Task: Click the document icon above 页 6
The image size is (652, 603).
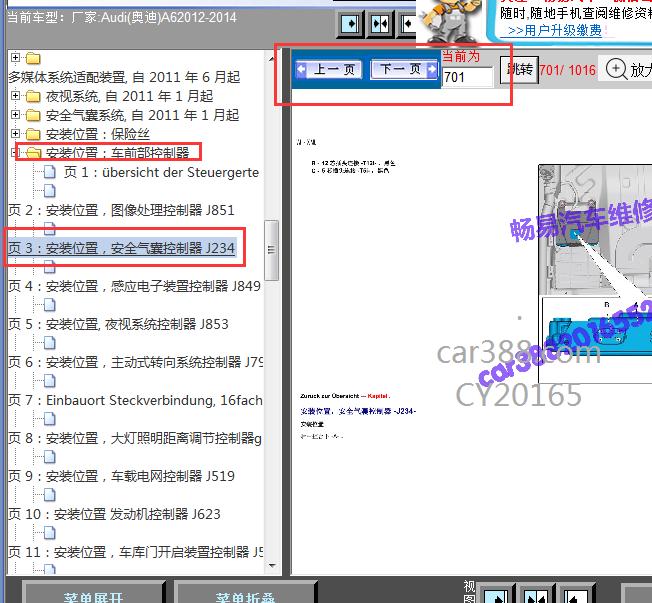Action: click(x=50, y=342)
